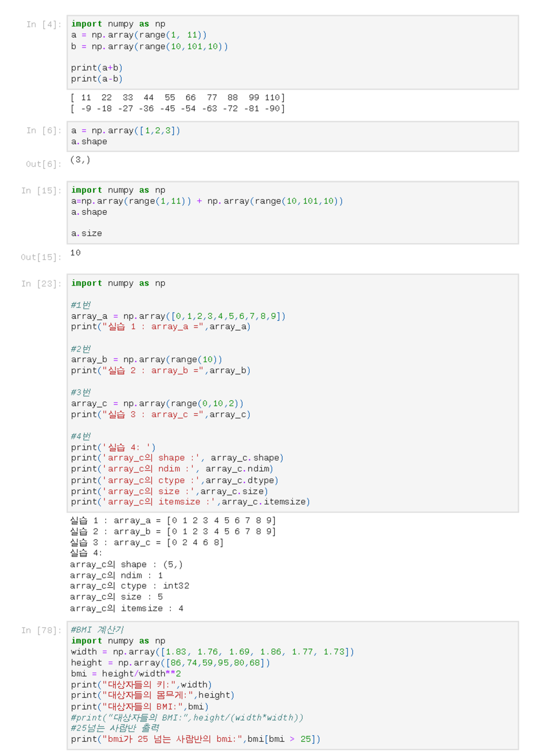534x756 pixels.
Task: Click the output row starting '[ -9 -18 -27'
Action: (178, 109)
